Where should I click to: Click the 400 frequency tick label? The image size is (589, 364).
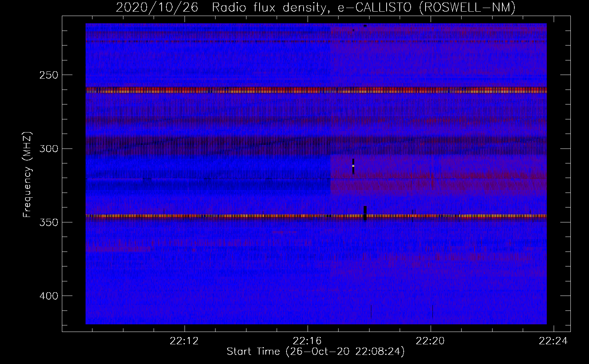point(49,296)
